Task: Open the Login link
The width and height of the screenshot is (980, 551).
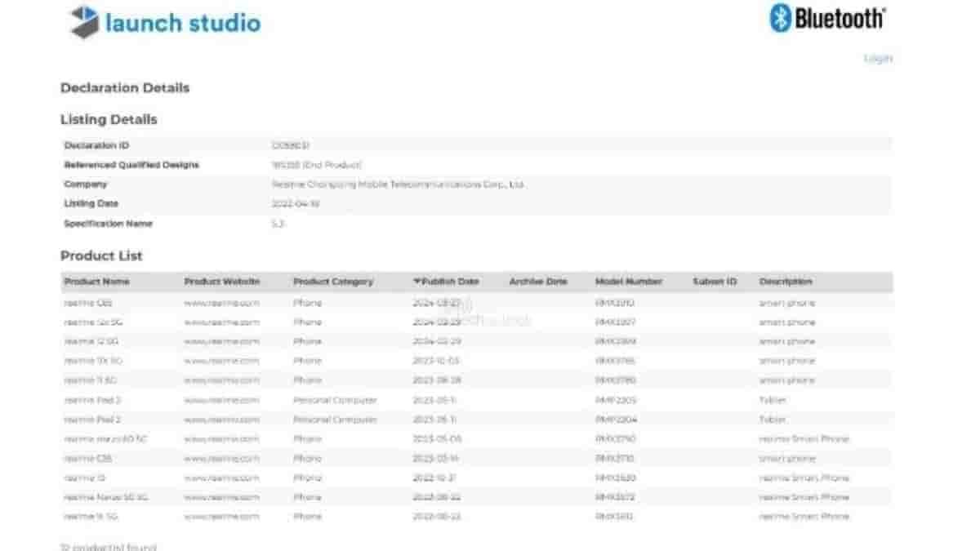Action: pyautogui.click(x=878, y=59)
